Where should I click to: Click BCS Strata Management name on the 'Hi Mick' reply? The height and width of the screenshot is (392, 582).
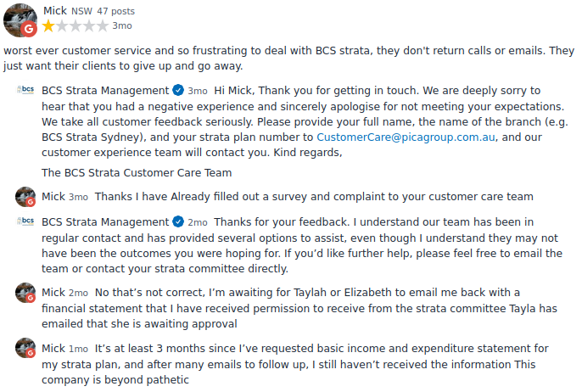tap(105, 91)
